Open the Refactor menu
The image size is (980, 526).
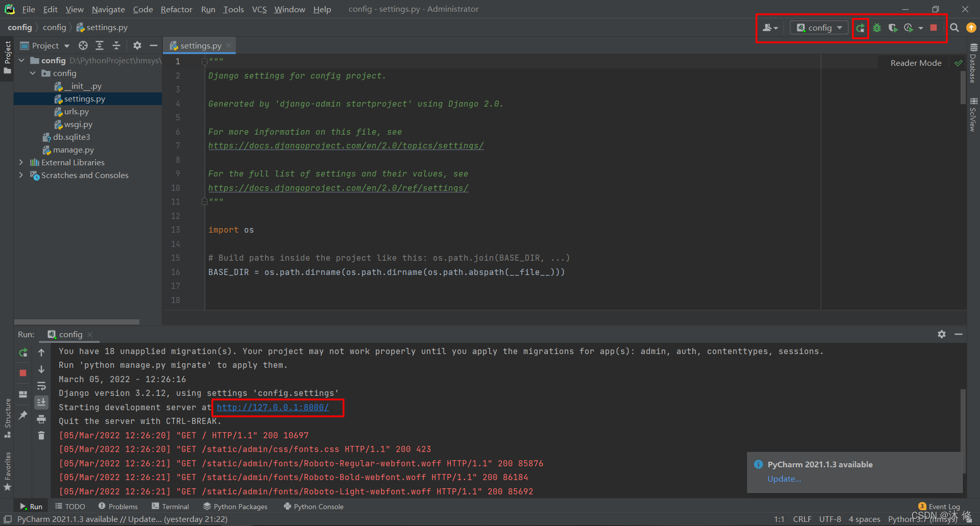pyautogui.click(x=176, y=9)
